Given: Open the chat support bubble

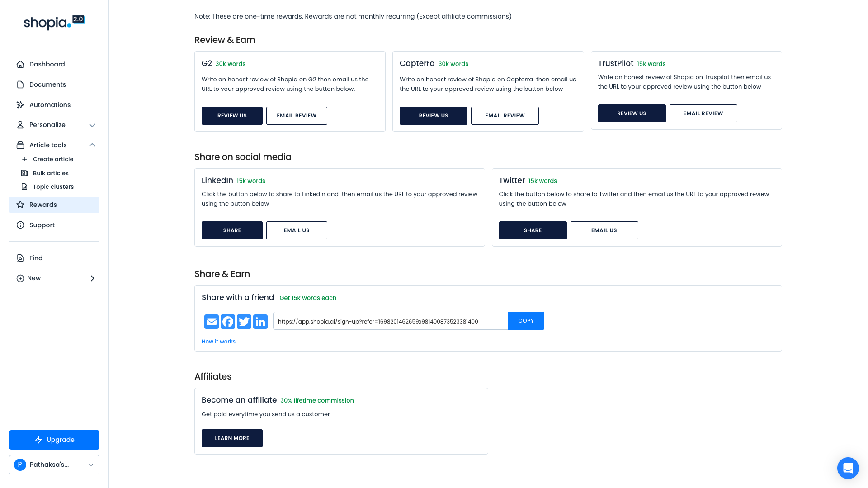Looking at the screenshot, I should [848, 468].
